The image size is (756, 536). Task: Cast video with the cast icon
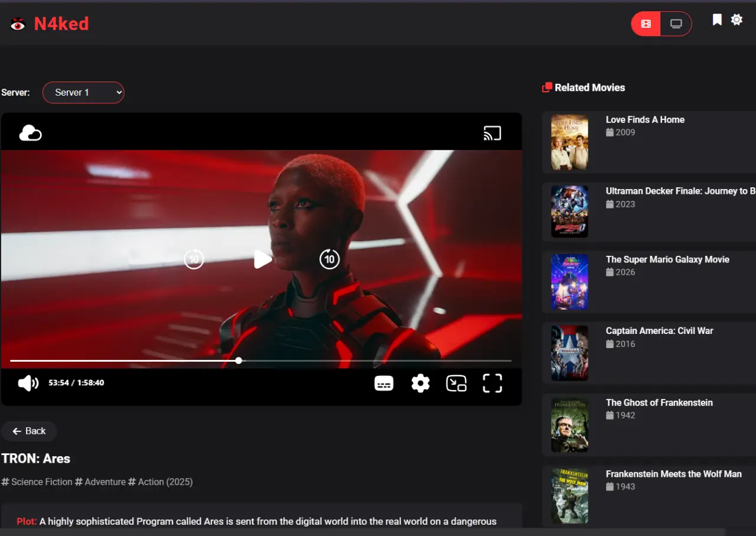(x=492, y=133)
